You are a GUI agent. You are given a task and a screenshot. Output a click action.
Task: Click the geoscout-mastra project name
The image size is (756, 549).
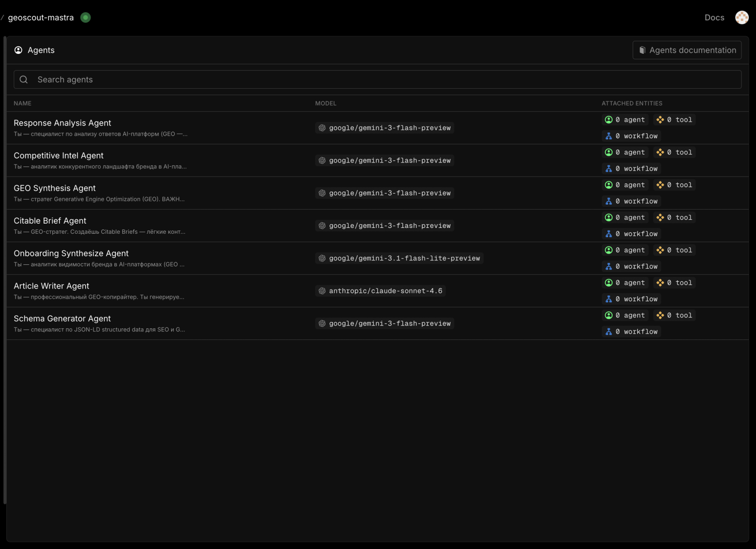coord(41,17)
